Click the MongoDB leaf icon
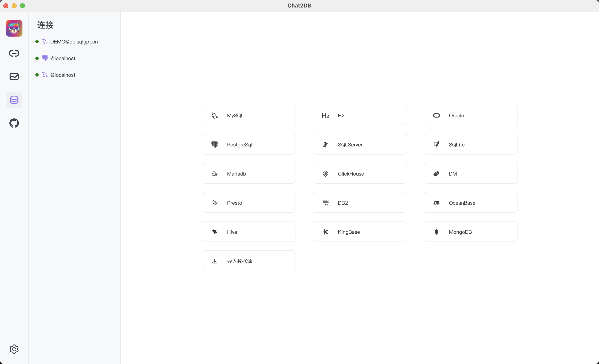This screenshot has height=364, width=599. click(436, 232)
